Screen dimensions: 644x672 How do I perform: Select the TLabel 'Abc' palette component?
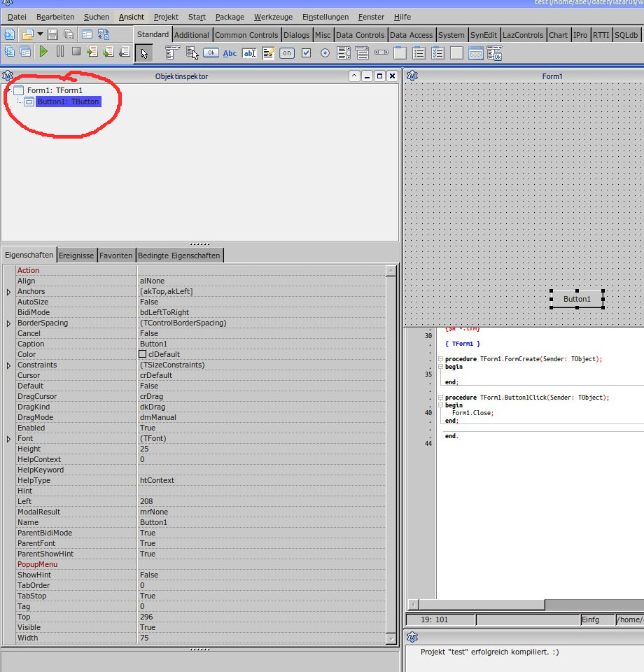[230, 52]
